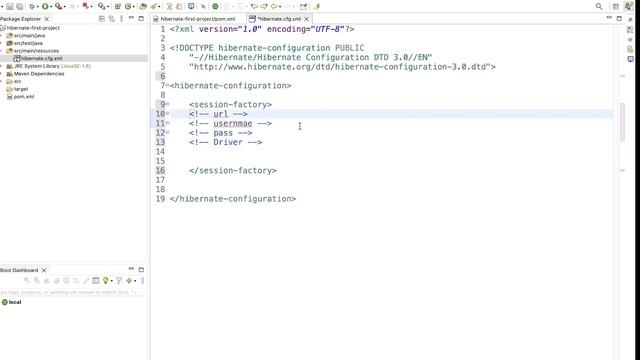Expand the Maven Dependencies node
Screen dimensions: 640x360
[x=1, y=74]
